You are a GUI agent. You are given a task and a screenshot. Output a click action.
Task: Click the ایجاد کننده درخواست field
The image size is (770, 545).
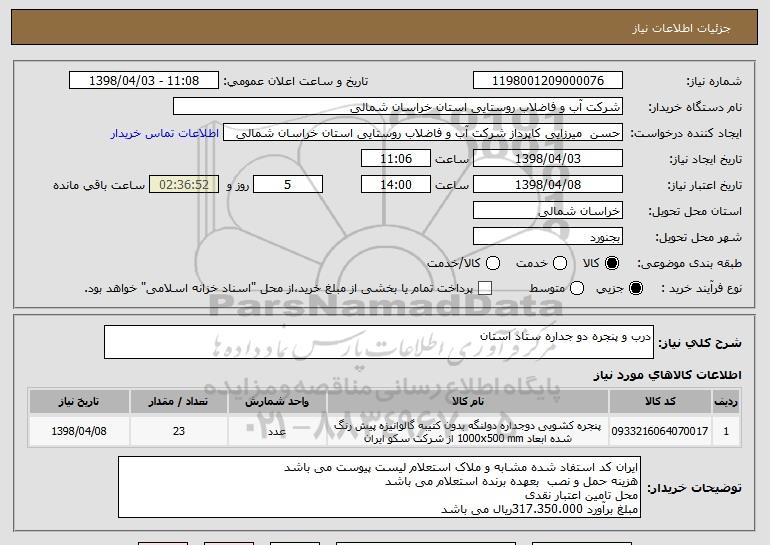pos(423,133)
